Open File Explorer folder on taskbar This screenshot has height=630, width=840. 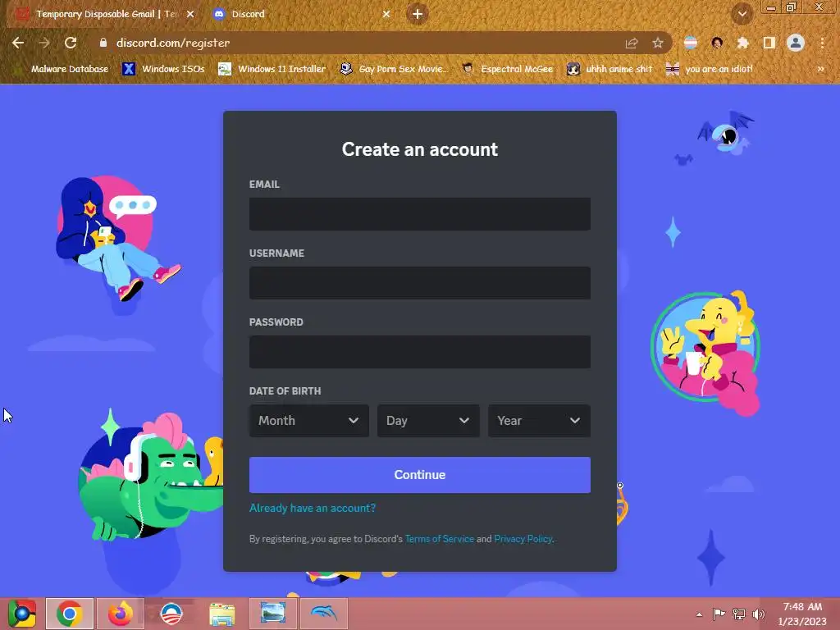222,614
